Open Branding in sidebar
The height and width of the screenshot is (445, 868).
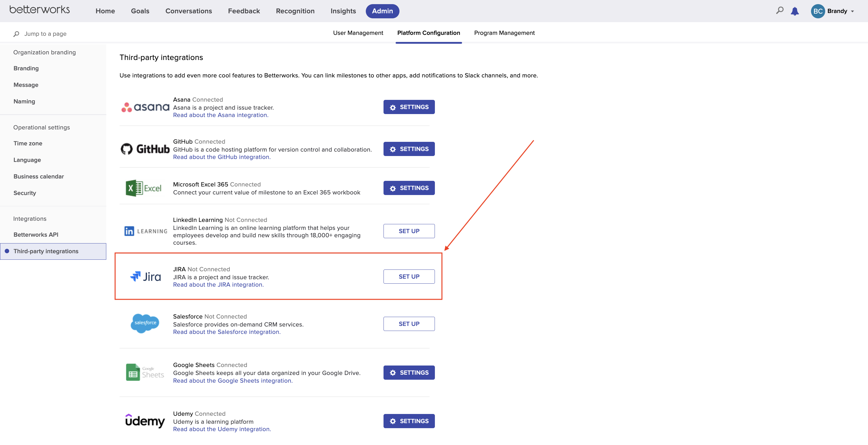(26, 69)
